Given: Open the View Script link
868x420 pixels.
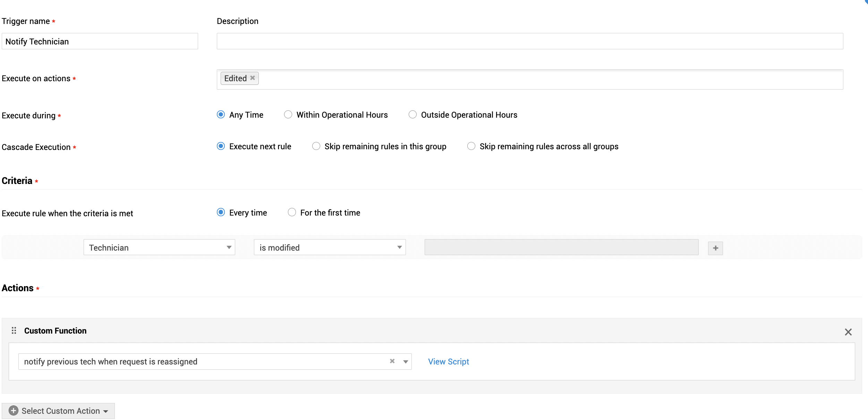Looking at the screenshot, I should [x=448, y=362].
